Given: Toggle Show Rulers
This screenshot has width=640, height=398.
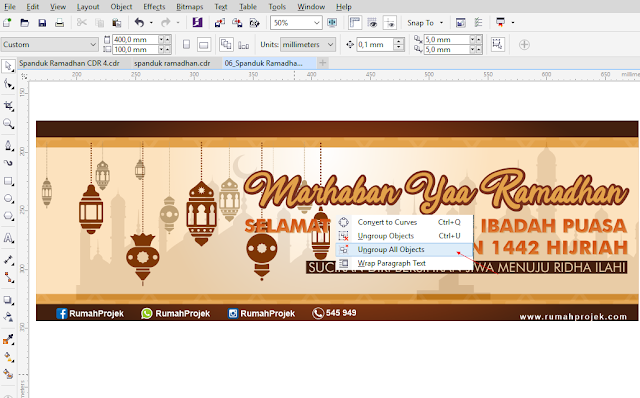Looking at the screenshot, I should point(355,23).
